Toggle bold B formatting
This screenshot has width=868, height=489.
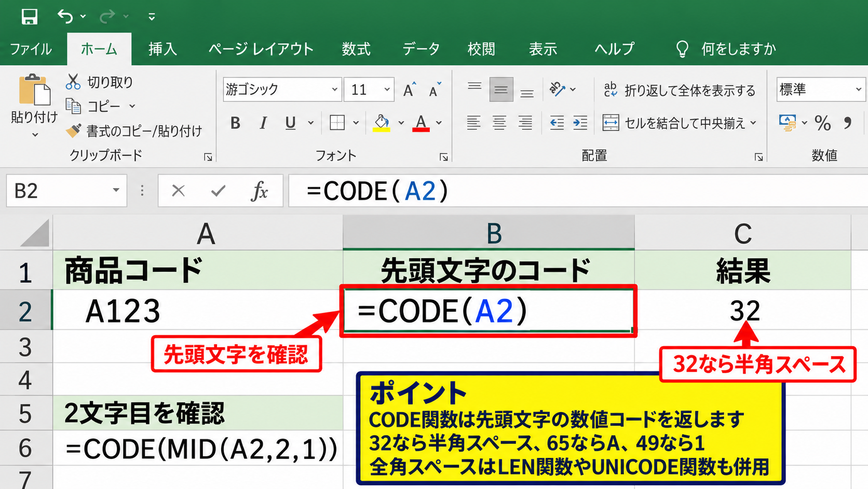pyautogui.click(x=236, y=123)
